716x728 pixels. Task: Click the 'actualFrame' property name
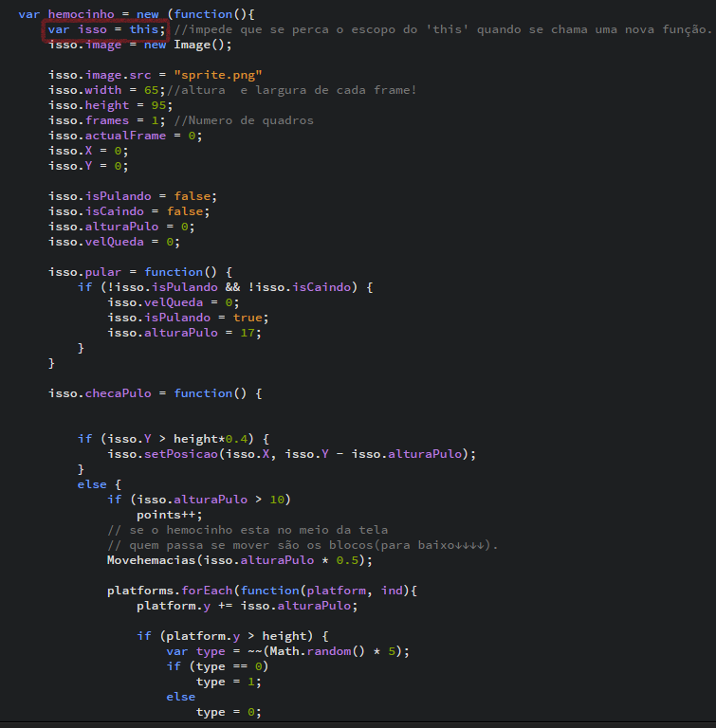(x=125, y=136)
